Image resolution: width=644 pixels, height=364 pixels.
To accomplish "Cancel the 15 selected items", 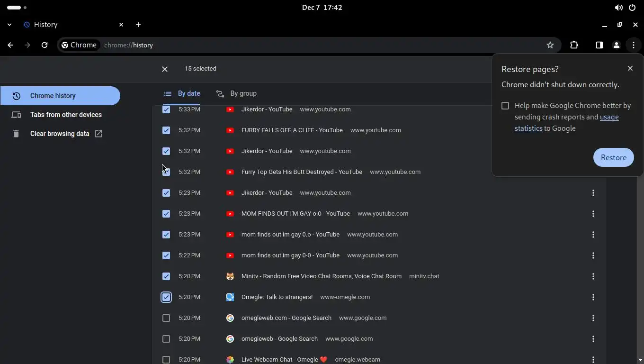I will coord(165,69).
